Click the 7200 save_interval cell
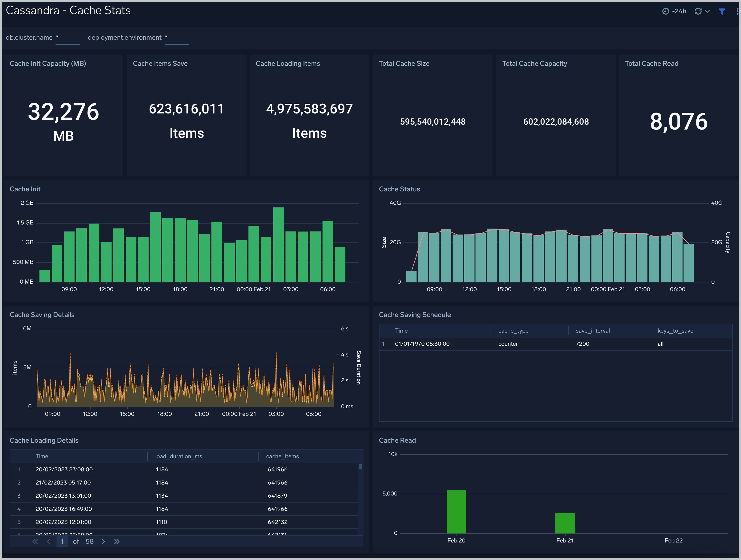The height and width of the screenshot is (560, 741). pyautogui.click(x=582, y=344)
